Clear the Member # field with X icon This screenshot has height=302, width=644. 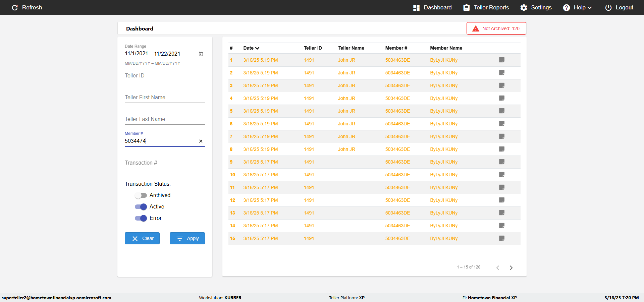pos(201,141)
